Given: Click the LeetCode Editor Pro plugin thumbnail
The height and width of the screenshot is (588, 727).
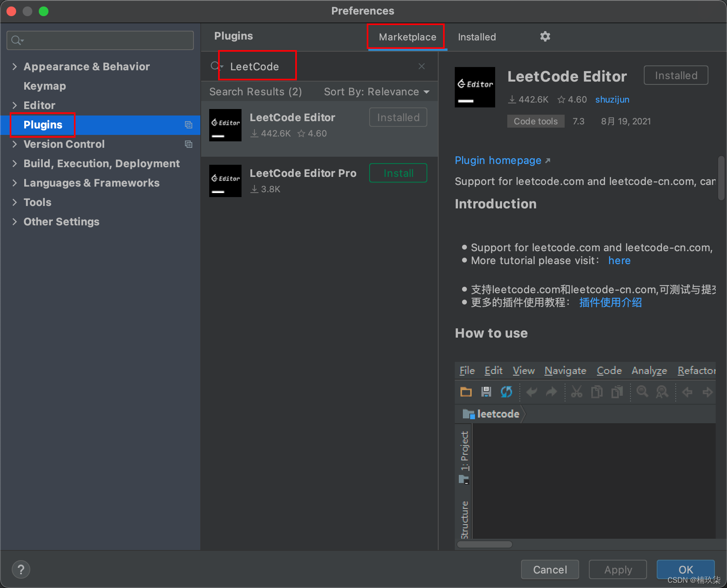Looking at the screenshot, I should point(225,181).
